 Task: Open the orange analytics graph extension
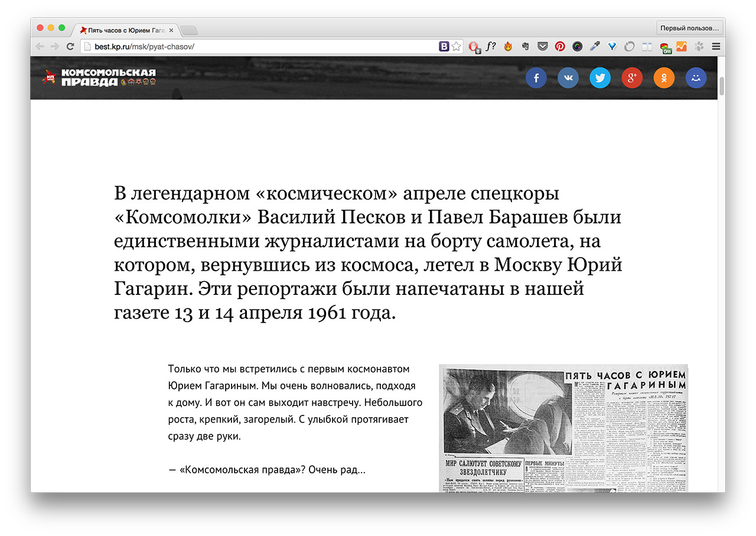682,46
